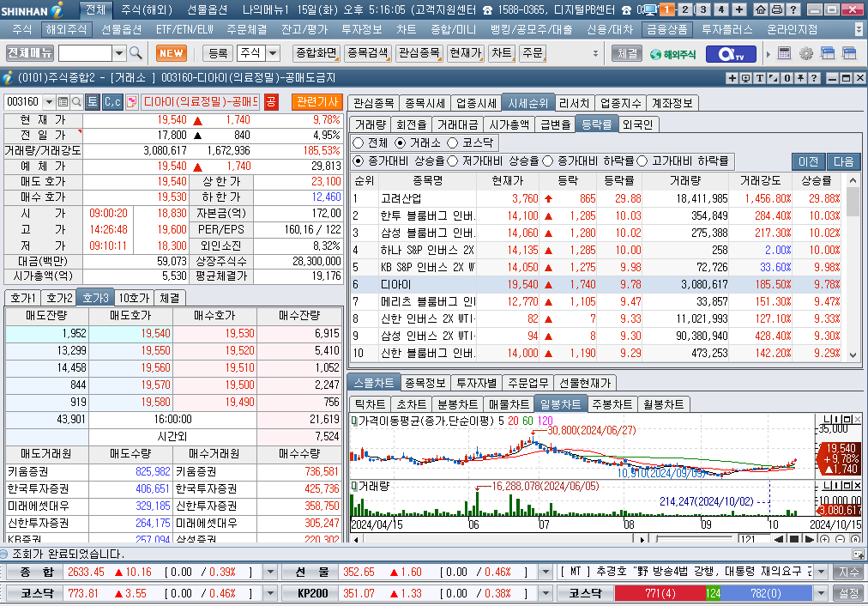Click the chart range slider handle
This screenshot has height=606, width=868.
coord(657,539)
